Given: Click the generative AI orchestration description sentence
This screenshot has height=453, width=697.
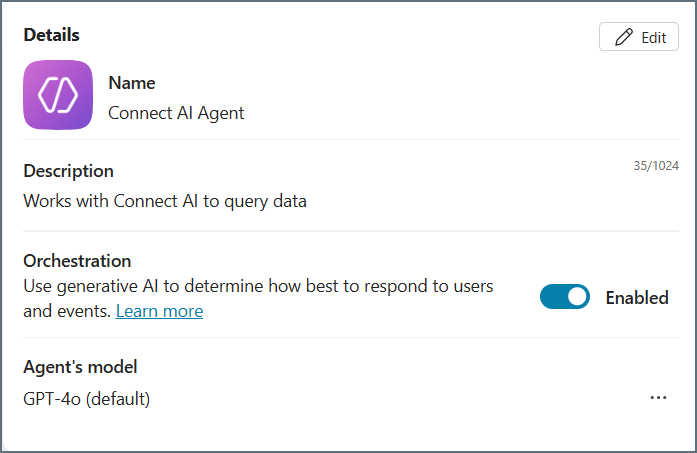Looking at the screenshot, I should tap(258, 286).
